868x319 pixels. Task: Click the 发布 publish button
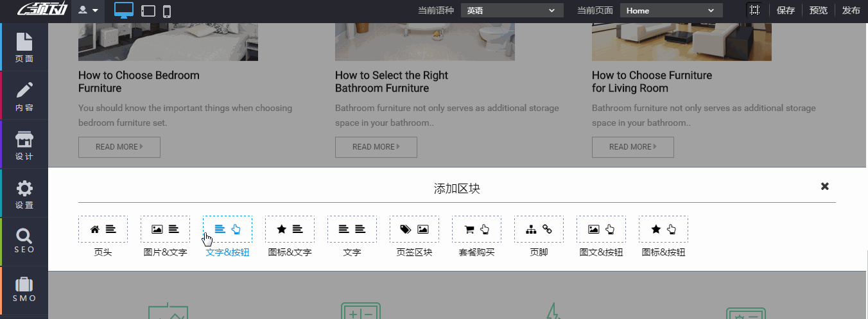click(x=851, y=10)
